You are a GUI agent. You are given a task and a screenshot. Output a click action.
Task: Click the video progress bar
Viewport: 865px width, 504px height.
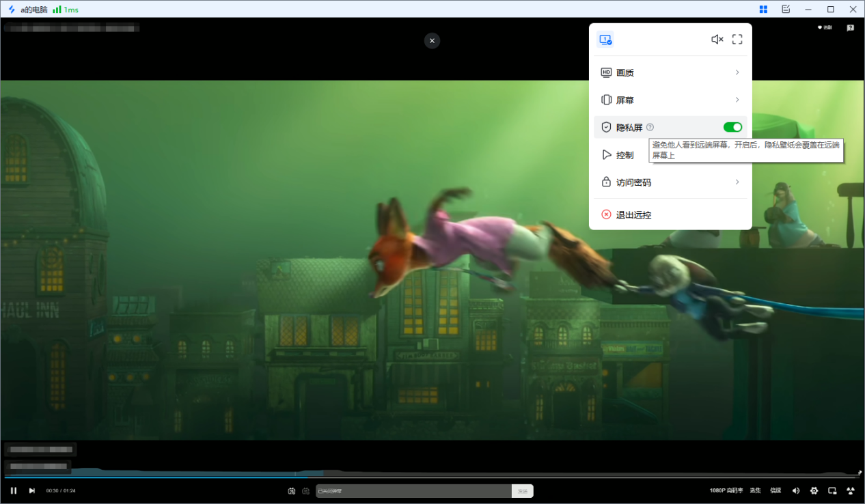coord(432,477)
